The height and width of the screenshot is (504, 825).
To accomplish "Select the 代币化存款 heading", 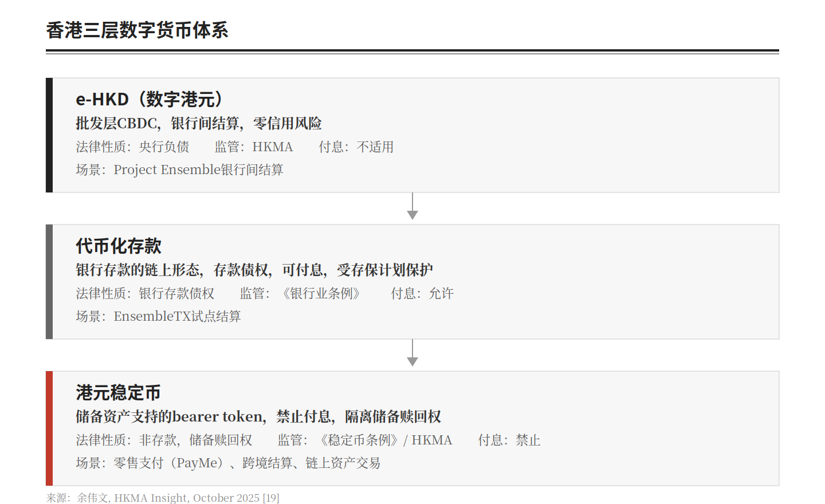I will pyautogui.click(x=119, y=246).
